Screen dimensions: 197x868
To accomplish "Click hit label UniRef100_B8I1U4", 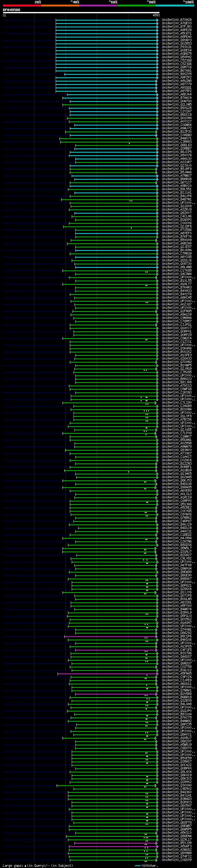I will pos(177,714).
